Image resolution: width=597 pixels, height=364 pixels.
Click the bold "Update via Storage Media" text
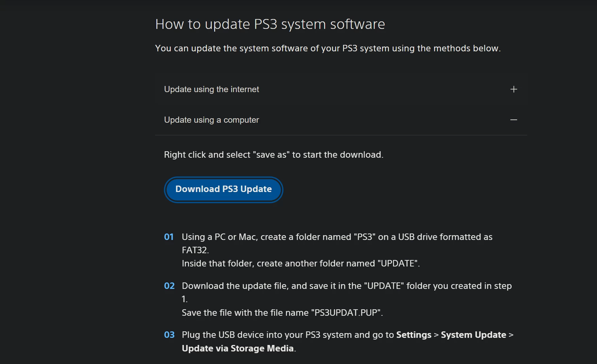point(238,348)
